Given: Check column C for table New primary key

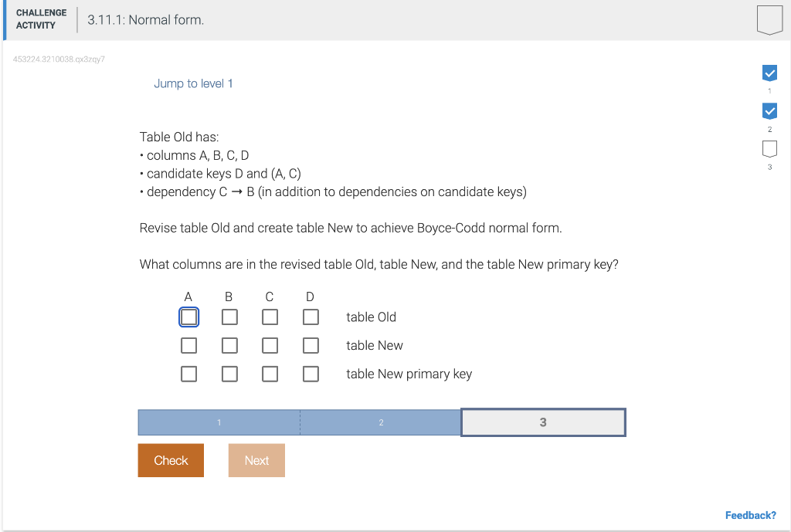Looking at the screenshot, I should (x=270, y=374).
